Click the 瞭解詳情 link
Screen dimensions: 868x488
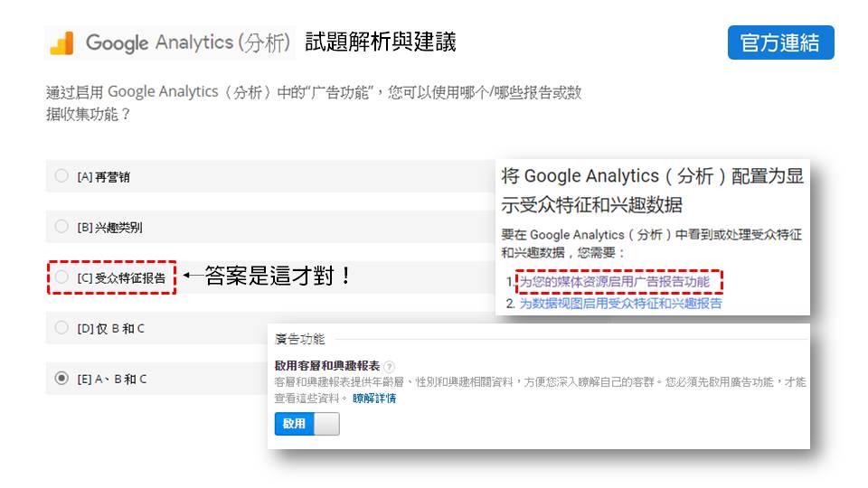[373, 398]
